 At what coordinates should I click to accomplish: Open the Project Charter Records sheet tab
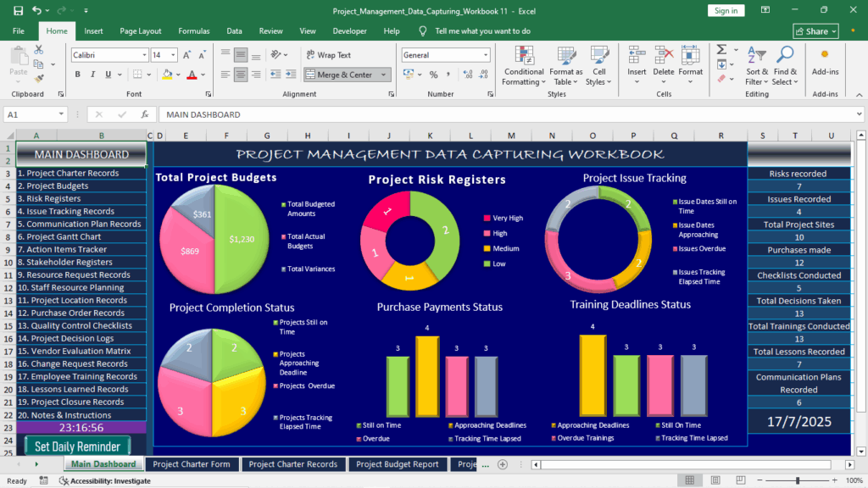tap(293, 464)
